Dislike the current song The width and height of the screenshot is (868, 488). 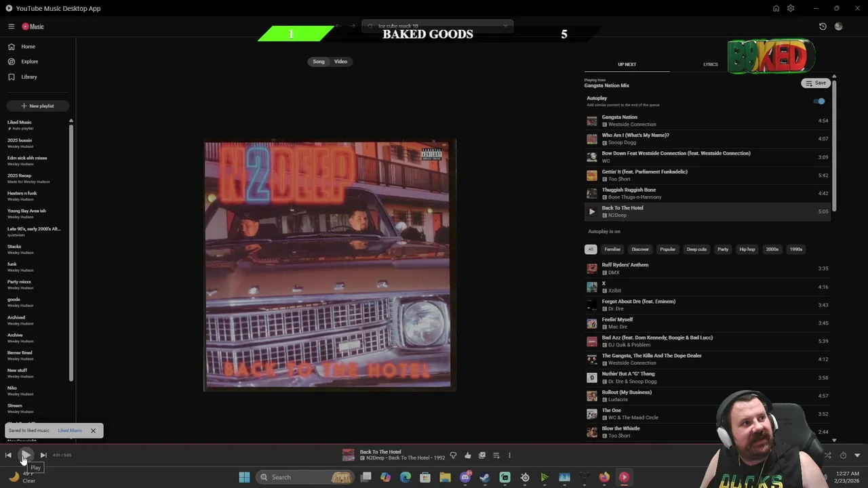tap(453, 455)
